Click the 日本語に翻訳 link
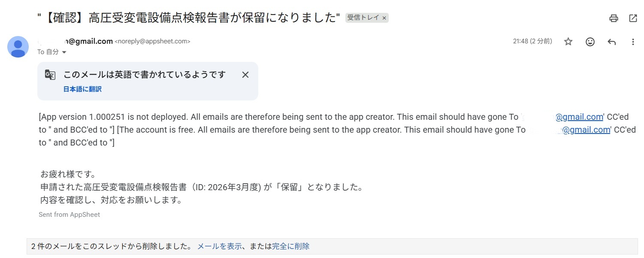Image resolution: width=644 pixels, height=258 pixels. [x=82, y=89]
